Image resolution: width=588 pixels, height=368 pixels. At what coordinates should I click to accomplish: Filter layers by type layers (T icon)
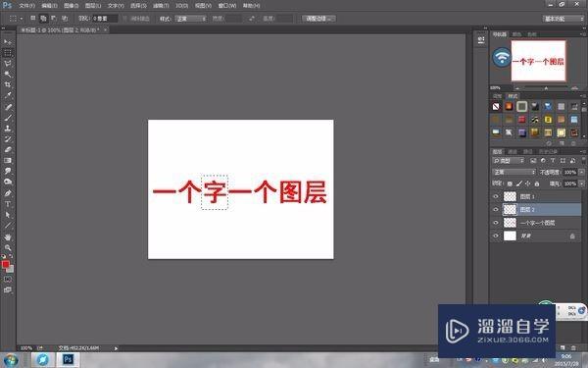tap(553, 161)
